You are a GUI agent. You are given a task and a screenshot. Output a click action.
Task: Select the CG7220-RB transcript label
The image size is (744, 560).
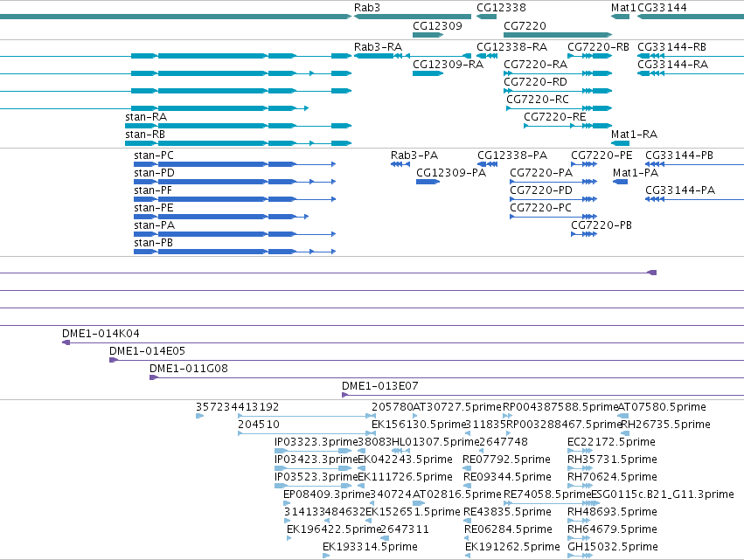pyautogui.click(x=598, y=47)
